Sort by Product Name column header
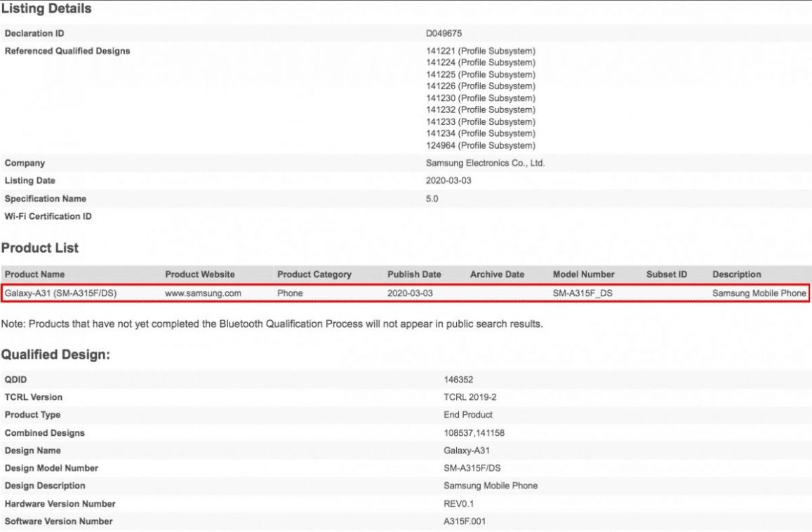 [34, 274]
